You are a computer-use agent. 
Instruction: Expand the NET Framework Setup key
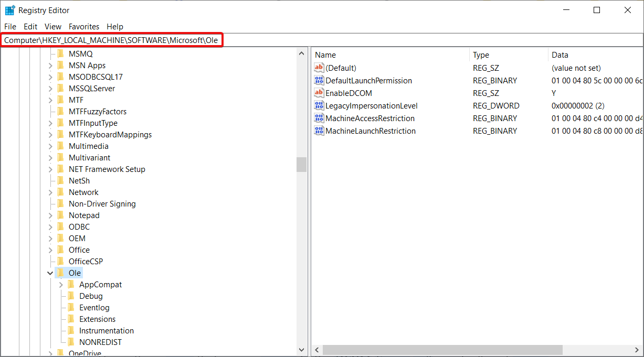click(50, 169)
